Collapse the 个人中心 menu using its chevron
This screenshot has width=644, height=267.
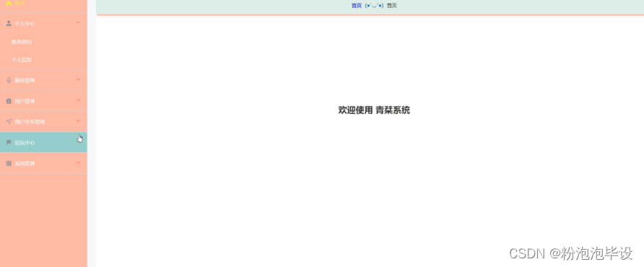click(x=79, y=22)
